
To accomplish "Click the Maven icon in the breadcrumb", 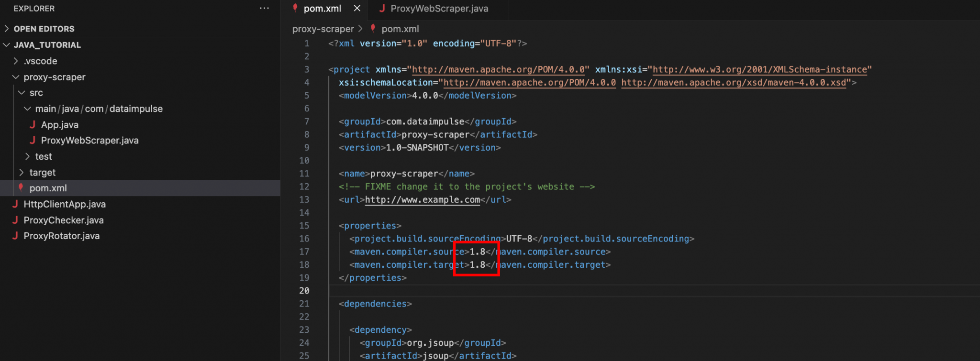I will [373, 28].
